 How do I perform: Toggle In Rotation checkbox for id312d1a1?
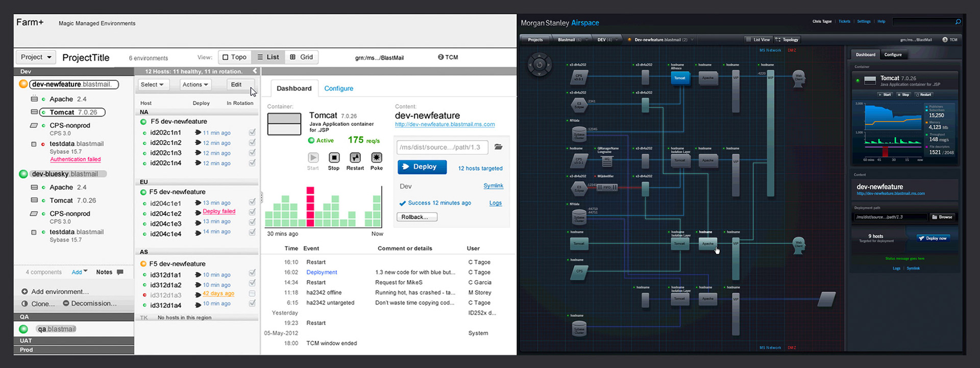(x=252, y=273)
